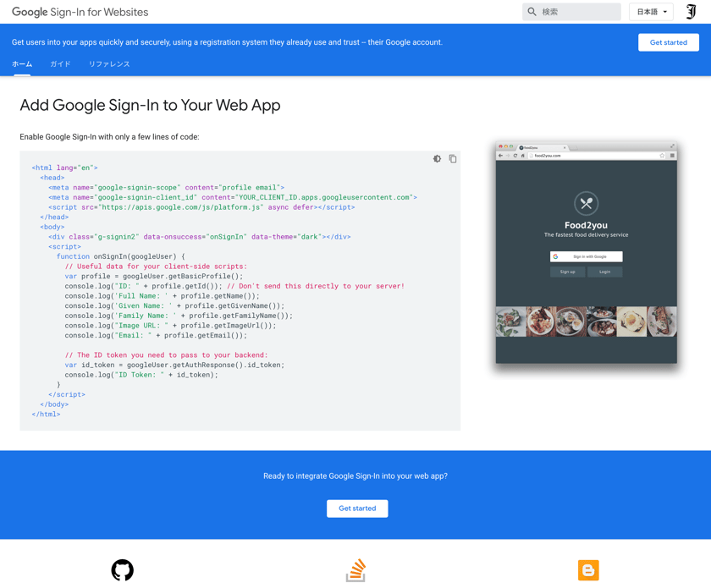Click the text 'Ready to integrate Google Sign-In into your web app?'
The image size is (711, 588).
pos(355,476)
